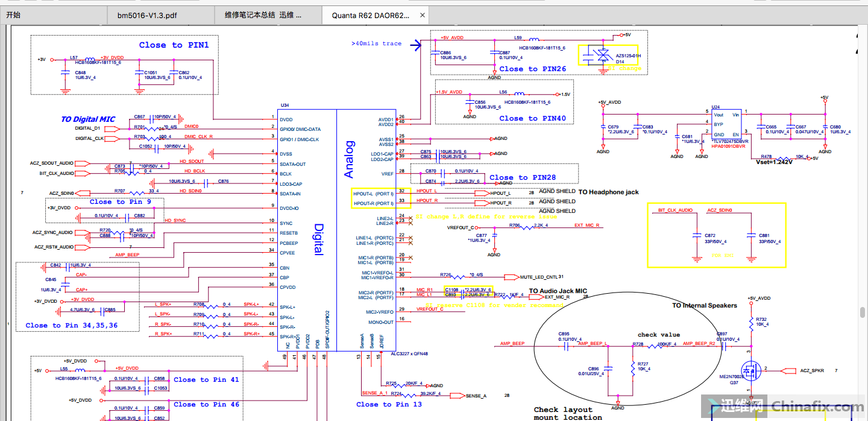The width and height of the screenshot is (868, 421).
Task: Click the 'Check layout mount location' note
Action: pos(568,413)
